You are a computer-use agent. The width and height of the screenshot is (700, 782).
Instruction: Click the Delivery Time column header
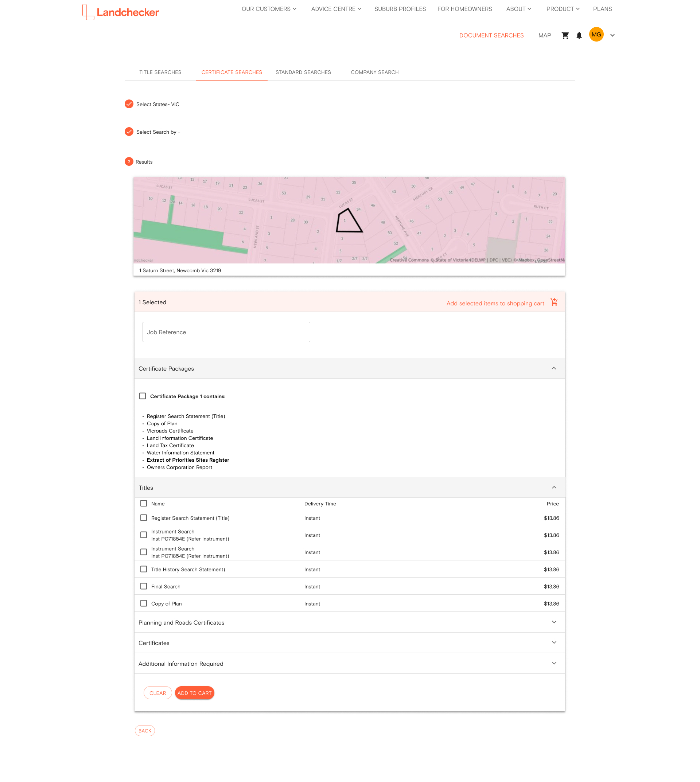click(320, 504)
